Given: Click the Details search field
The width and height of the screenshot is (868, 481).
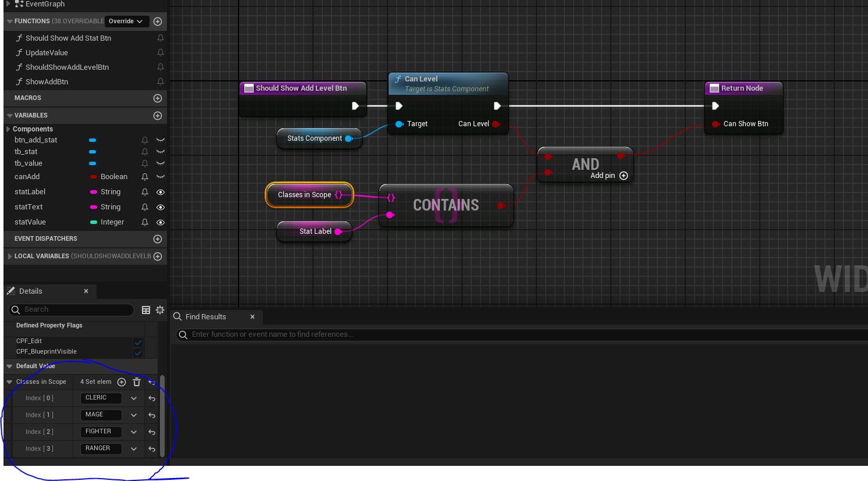Looking at the screenshot, I should (x=72, y=310).
